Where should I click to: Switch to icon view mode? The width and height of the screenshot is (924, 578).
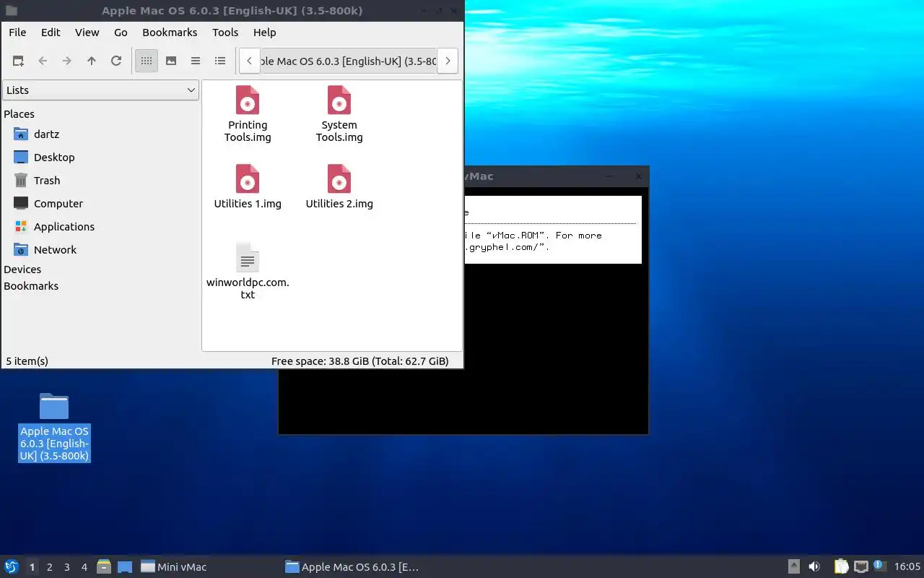[x=147, y=61]
